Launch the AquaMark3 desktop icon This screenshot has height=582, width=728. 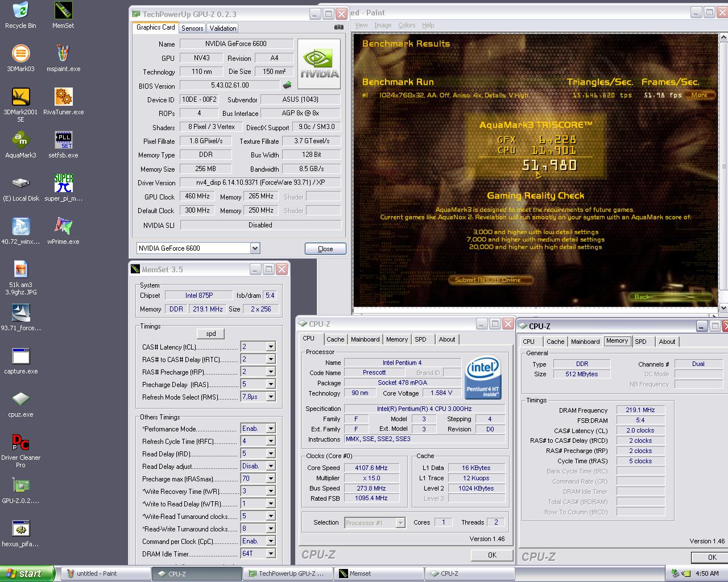(20, 144)
